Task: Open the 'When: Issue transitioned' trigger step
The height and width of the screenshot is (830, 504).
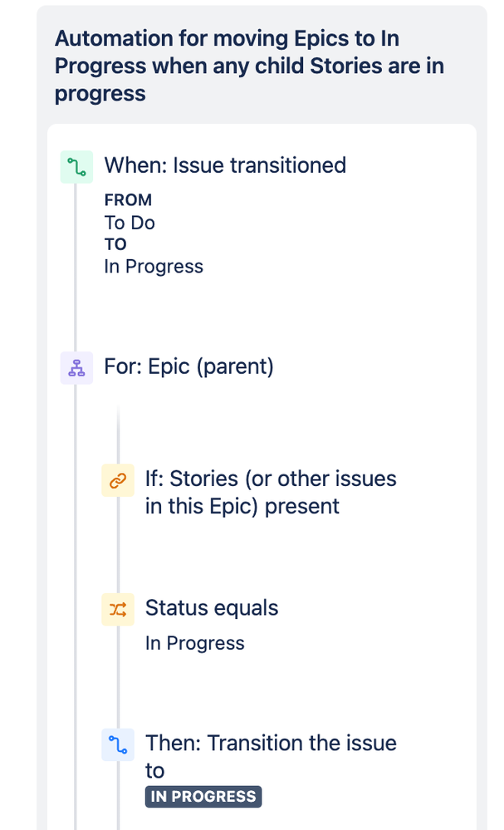Action: (225, 165)
